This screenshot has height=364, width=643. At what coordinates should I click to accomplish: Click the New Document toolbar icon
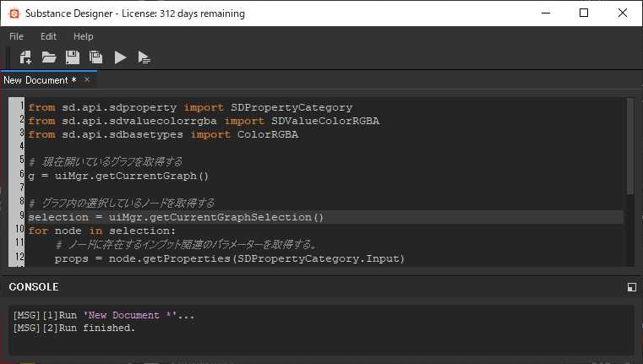pos(25,57)
